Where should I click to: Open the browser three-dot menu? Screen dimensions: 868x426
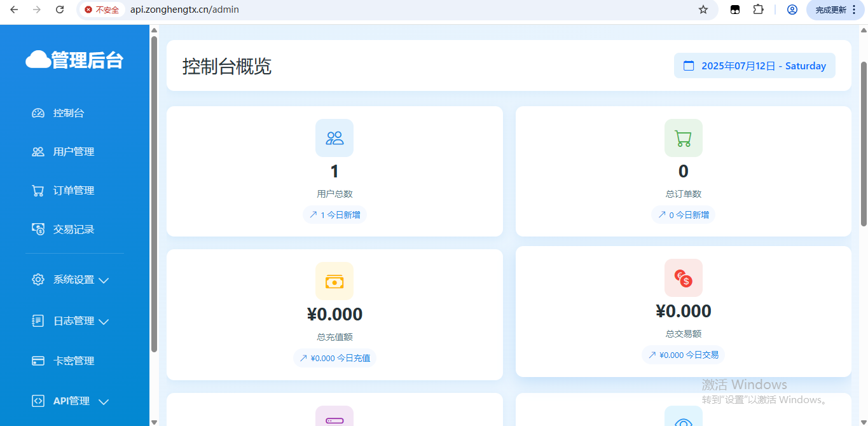point(854,10)
